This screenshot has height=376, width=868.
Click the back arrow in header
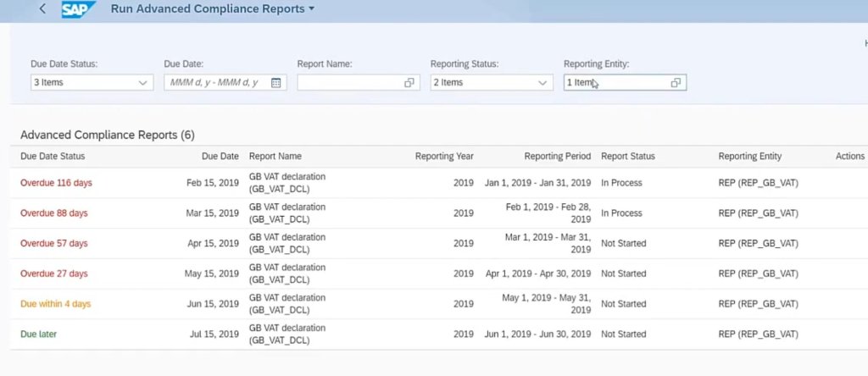(x=43, y=9)
